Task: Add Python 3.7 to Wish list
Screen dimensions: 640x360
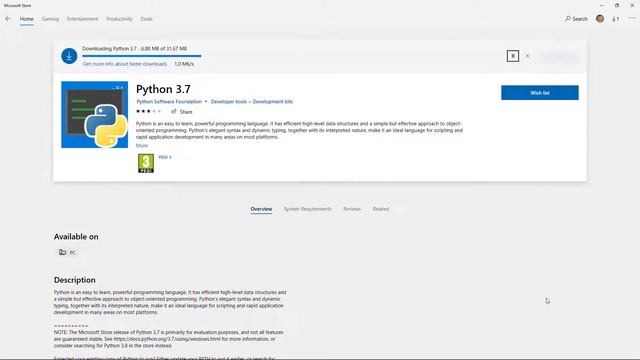Action: [x=540, y=93]
